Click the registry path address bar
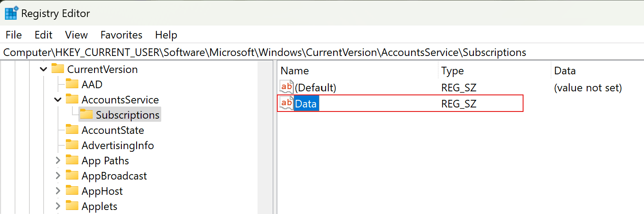This screenshot has height=214, width=644. [322, 52]
